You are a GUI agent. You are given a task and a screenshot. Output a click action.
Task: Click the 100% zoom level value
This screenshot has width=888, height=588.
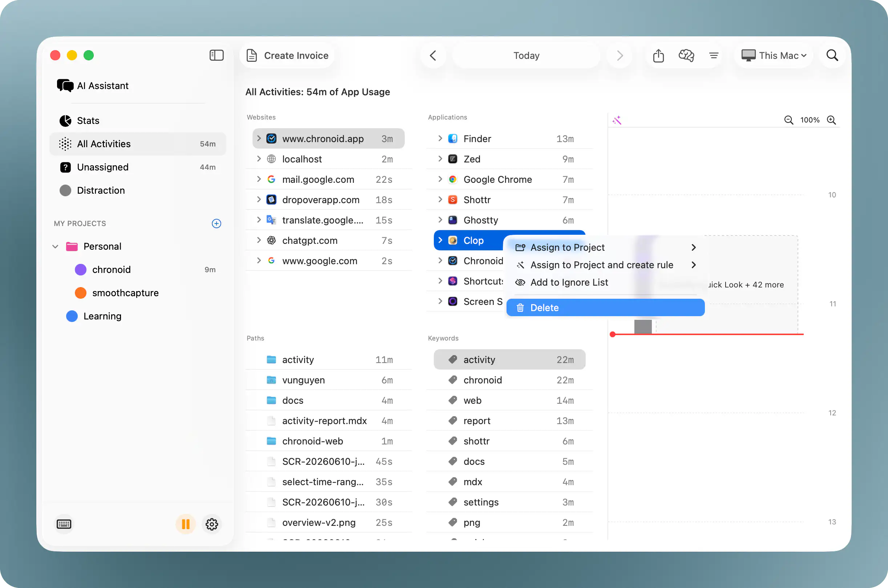[x=810, y=120]
